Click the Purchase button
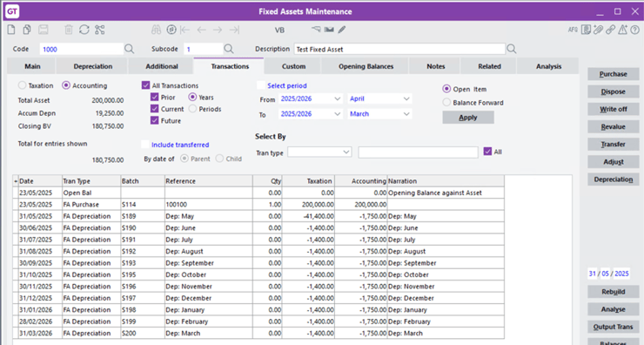Image resolution: width=644 pixels, height=345 pixels. click(x=614, y=74)
